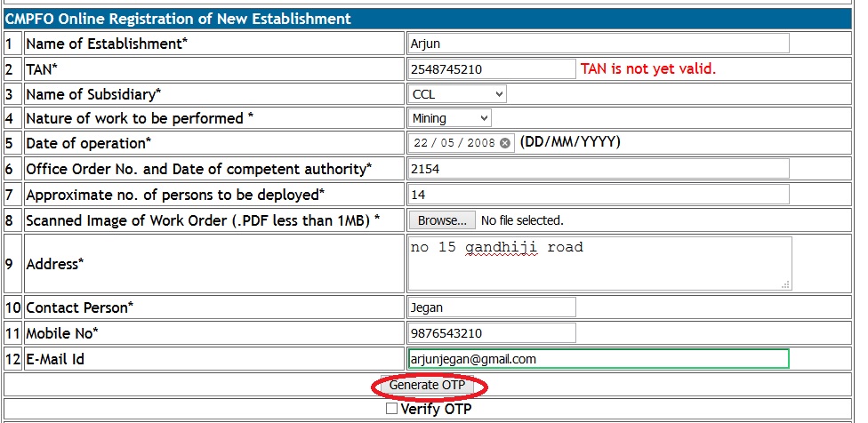Clear the Date of operation field

pyautogui.click(x=505, y=143)
